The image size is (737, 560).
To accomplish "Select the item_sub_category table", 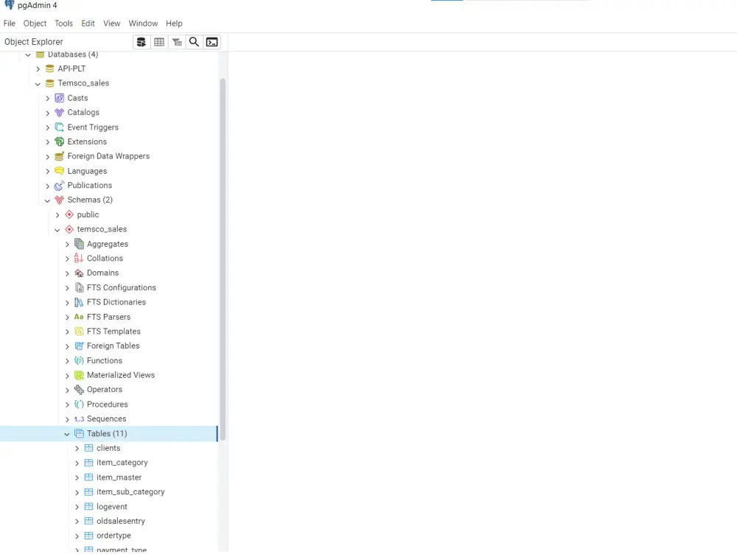I will click(130, 492).
